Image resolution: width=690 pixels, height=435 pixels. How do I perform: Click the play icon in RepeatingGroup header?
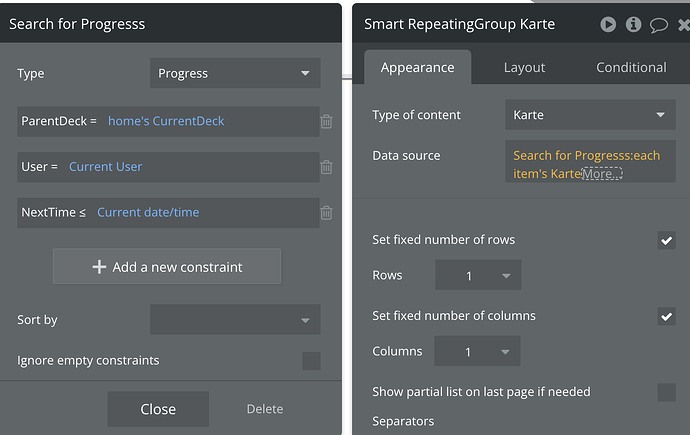point(608,24)
